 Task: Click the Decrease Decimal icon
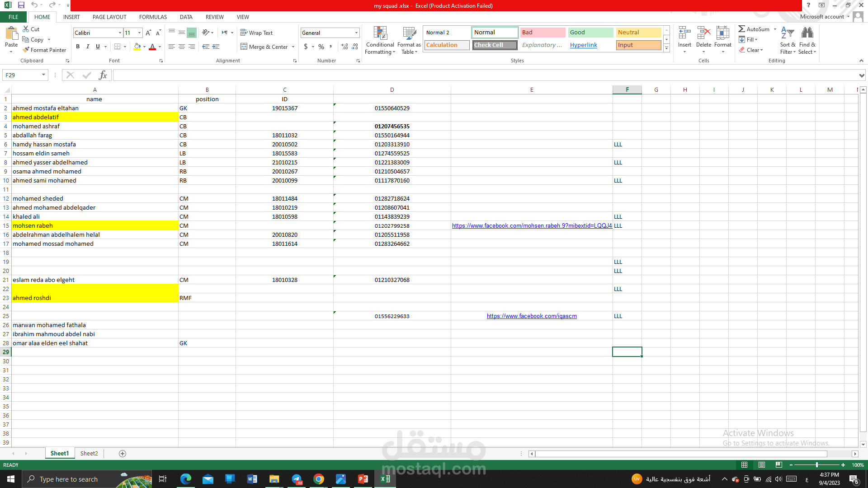355,47
